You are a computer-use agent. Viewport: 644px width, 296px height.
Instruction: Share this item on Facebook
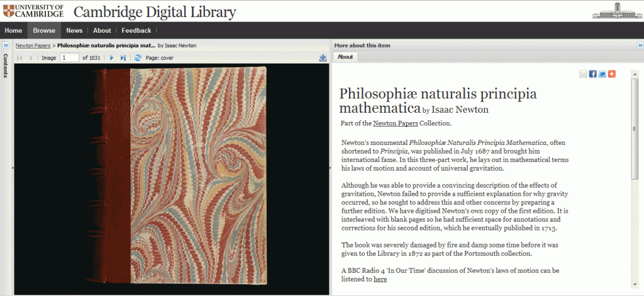pyautogui.click(x=592, y=74)
